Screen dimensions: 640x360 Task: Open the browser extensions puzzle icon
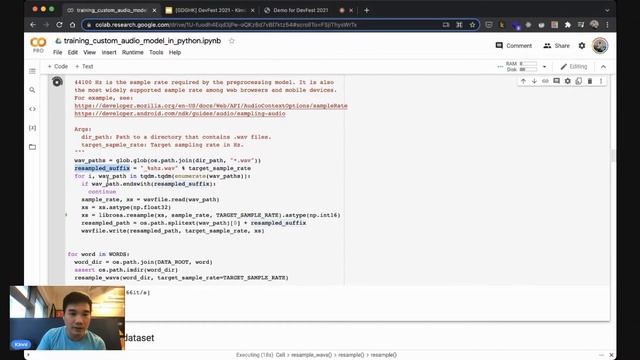[x=567, y=25]
